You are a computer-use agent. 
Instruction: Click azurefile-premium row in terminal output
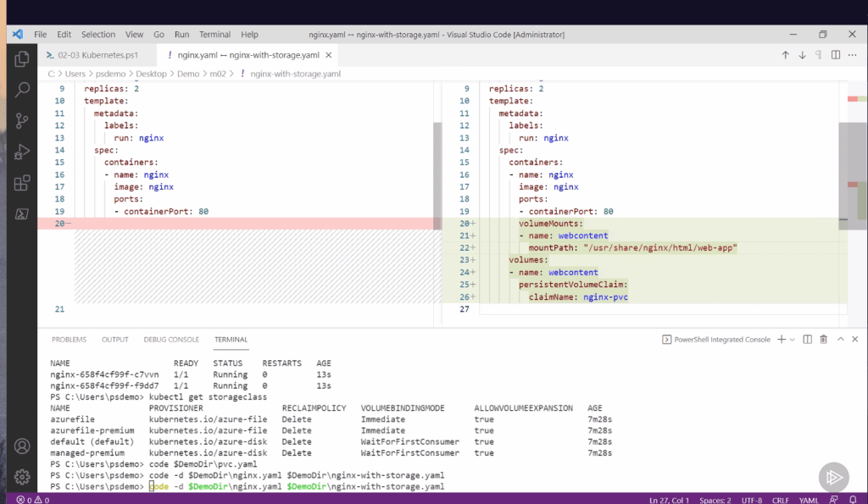coord(331,430)
